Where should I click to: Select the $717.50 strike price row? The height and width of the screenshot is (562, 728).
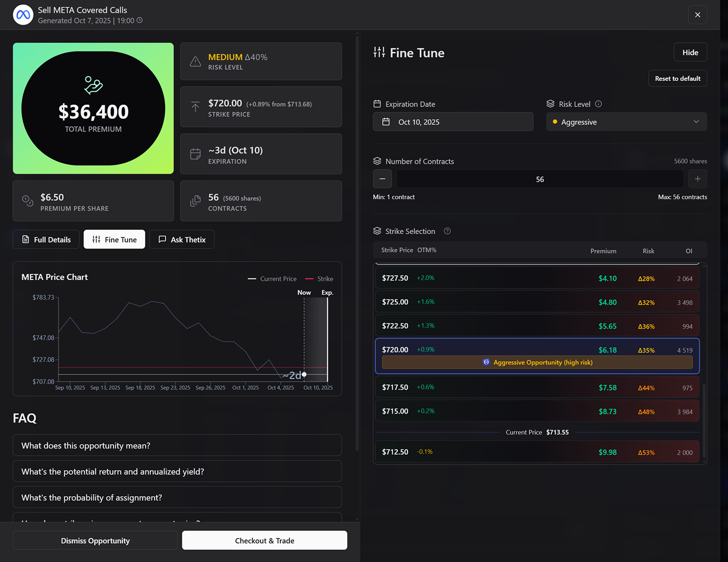pyautogui.click(x=537, y=388)
